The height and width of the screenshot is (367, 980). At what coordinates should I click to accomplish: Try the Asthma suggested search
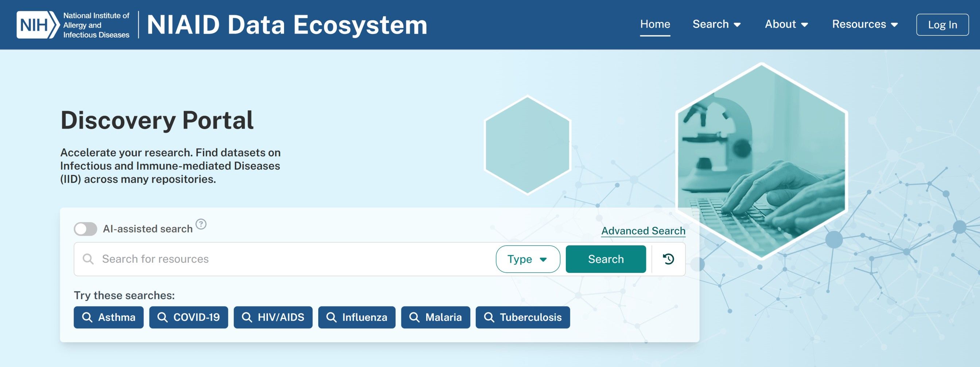108,317
